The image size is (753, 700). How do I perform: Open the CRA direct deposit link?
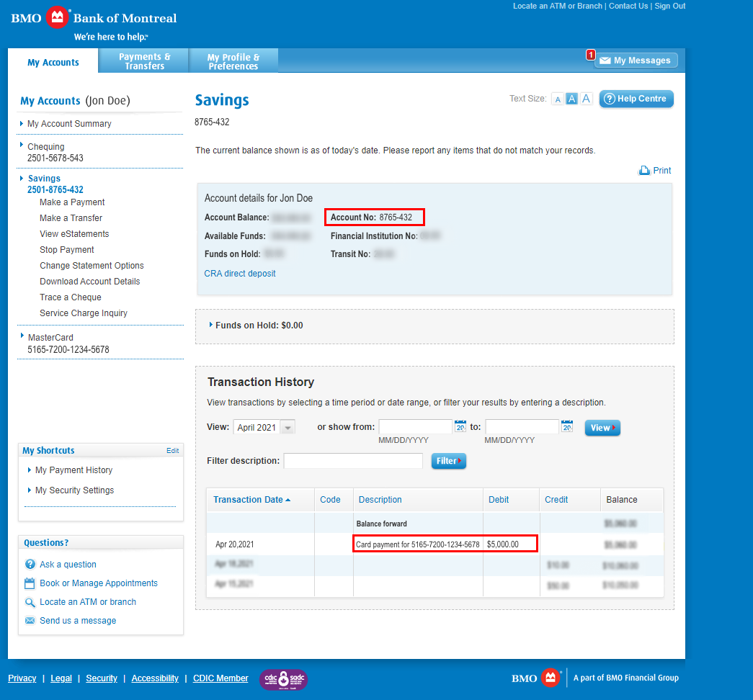tap(240, 274)
